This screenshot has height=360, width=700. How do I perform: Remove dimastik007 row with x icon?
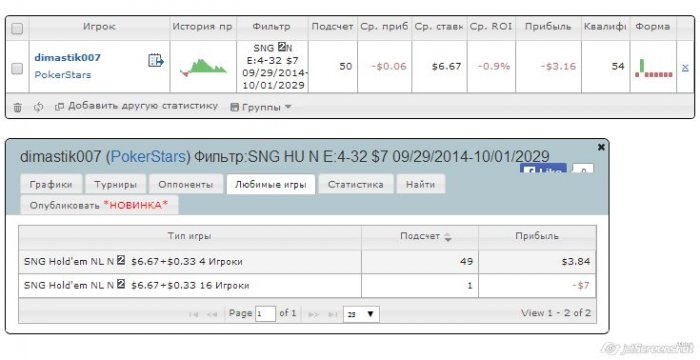pyautogui.click(x=685, y=68)
